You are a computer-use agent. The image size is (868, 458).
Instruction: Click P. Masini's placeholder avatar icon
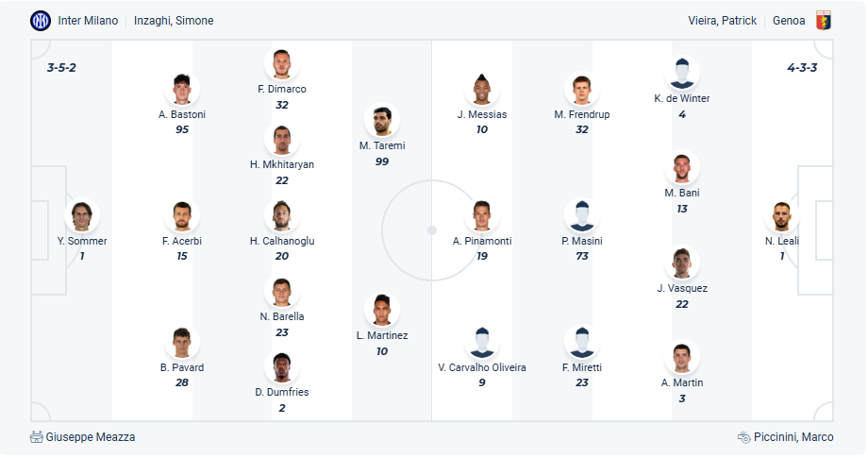click(581, 216)
